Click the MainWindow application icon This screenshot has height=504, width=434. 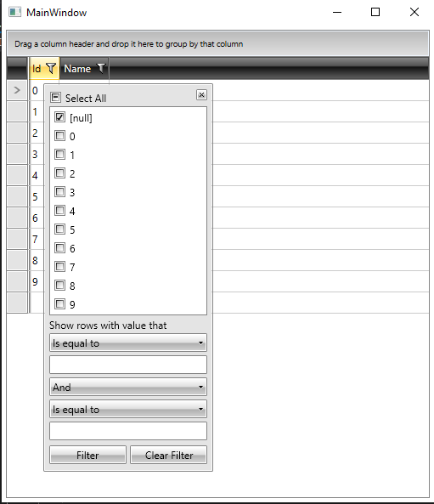point(14,12)
